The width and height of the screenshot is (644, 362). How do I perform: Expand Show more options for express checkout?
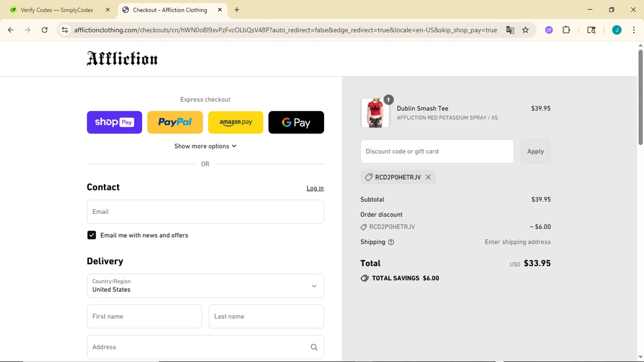(x=205, y=146)
